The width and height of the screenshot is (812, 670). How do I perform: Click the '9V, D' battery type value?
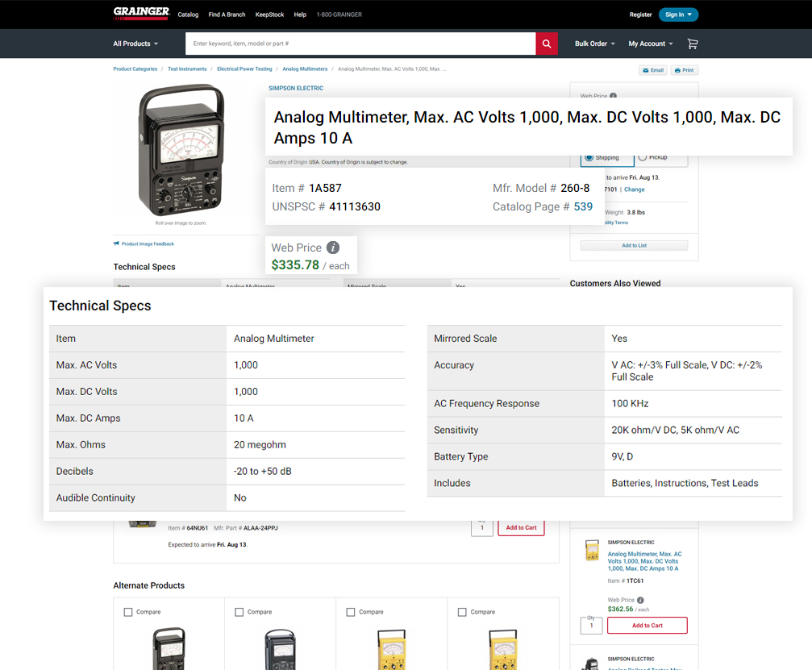pos(622,456)
